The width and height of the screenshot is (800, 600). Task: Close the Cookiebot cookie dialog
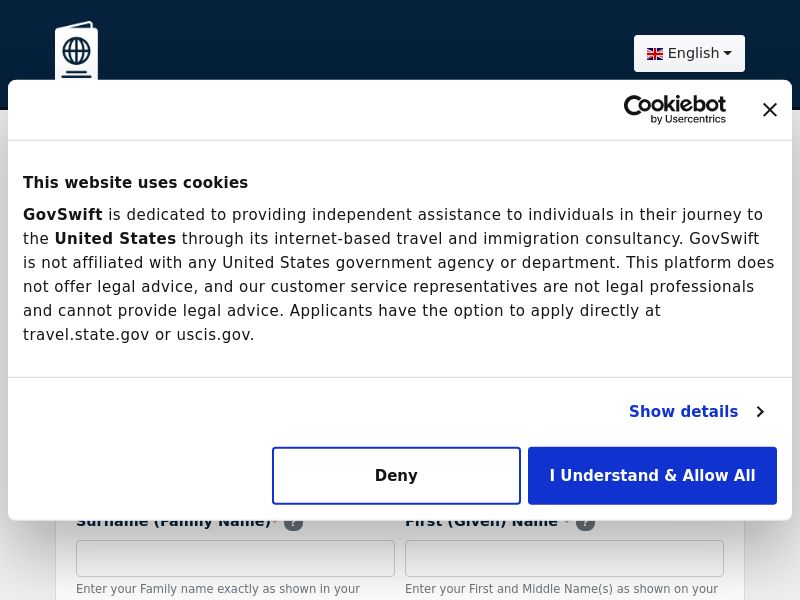coord(769,110)
